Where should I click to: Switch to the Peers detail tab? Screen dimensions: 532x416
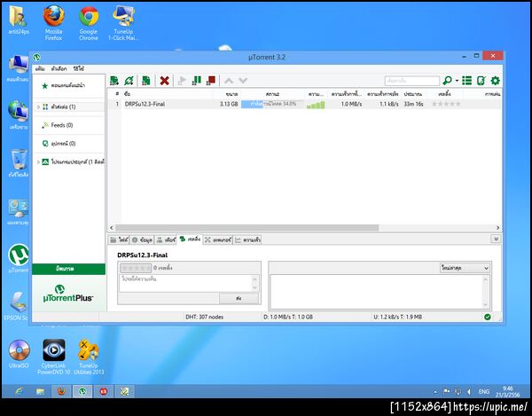tap(166, 239)
